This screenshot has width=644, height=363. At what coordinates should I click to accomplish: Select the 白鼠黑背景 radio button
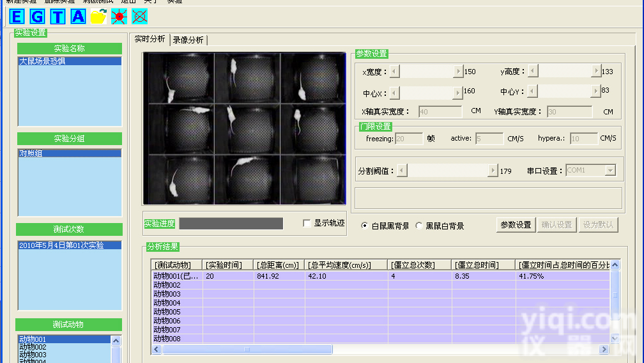(x=364, y=226)
